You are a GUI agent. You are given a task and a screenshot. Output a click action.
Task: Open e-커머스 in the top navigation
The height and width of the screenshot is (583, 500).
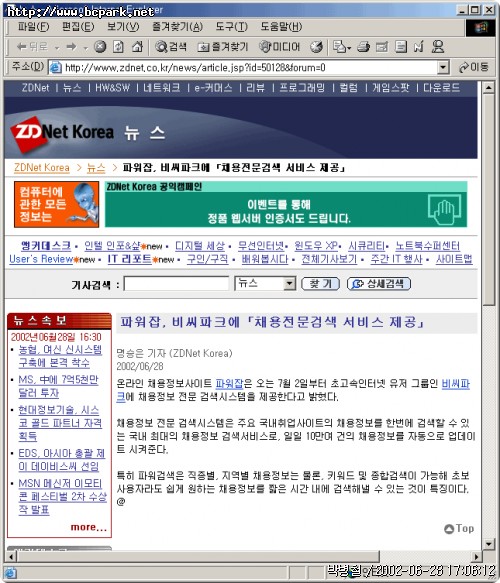(x=213, y=88)
